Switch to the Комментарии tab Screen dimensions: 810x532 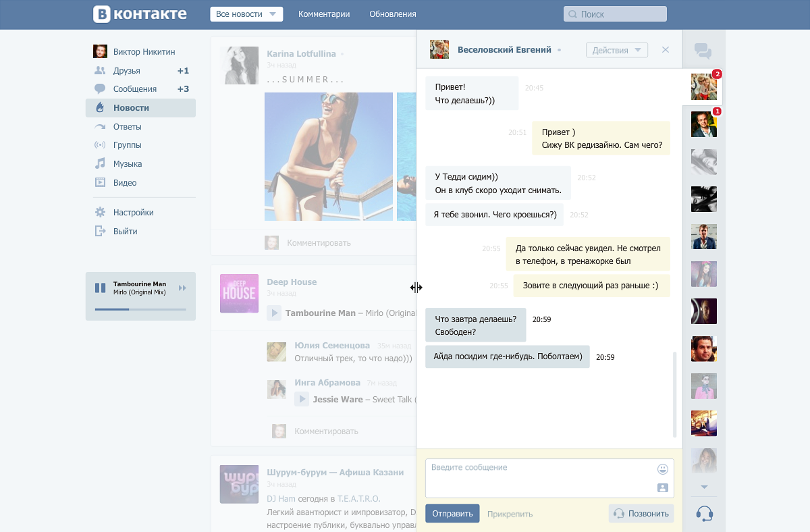coord(324,14)
